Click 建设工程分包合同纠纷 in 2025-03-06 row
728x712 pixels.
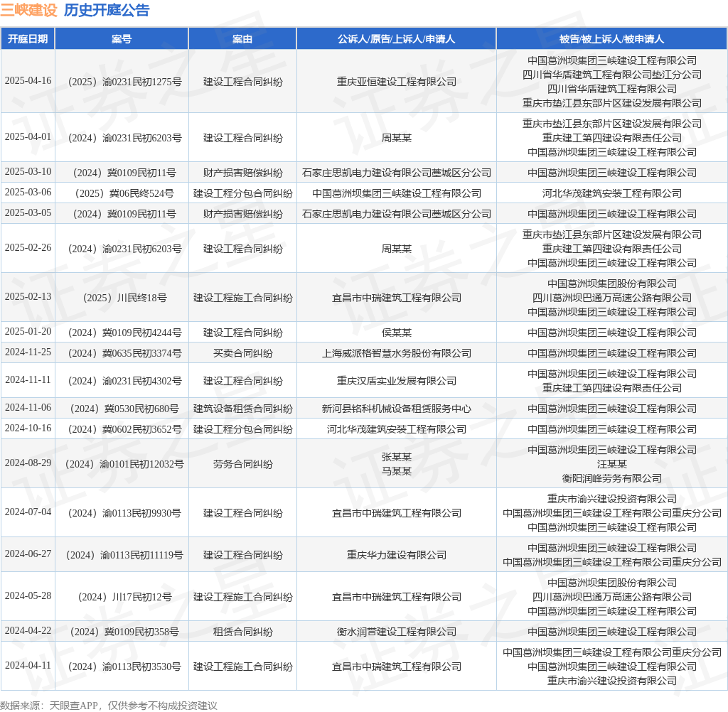pos(243,193)
